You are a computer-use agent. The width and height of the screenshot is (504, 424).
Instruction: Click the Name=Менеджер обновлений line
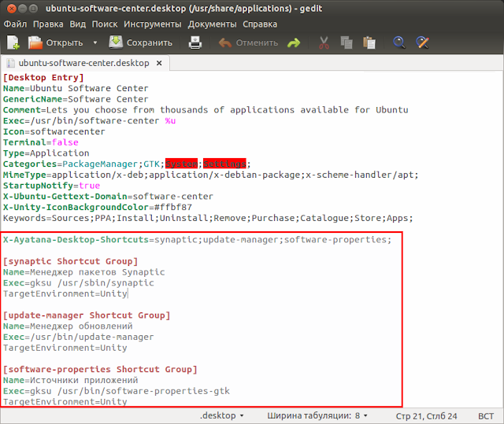pos(68,326)
